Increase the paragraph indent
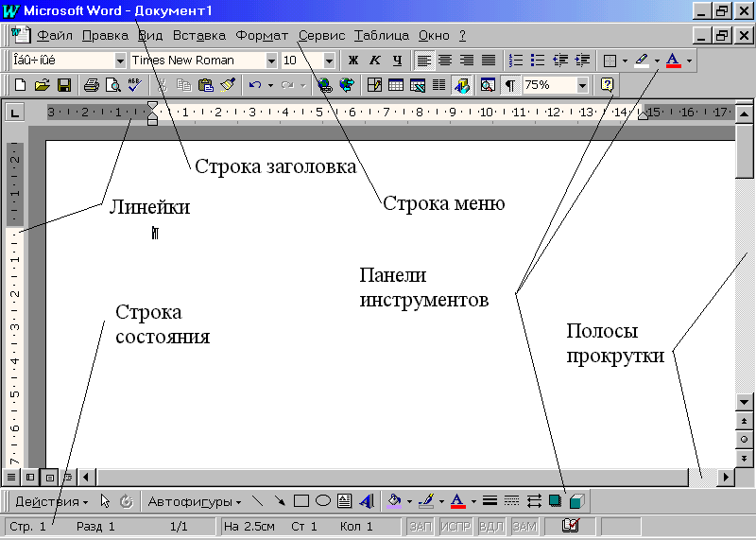 [x=582, y=61]
